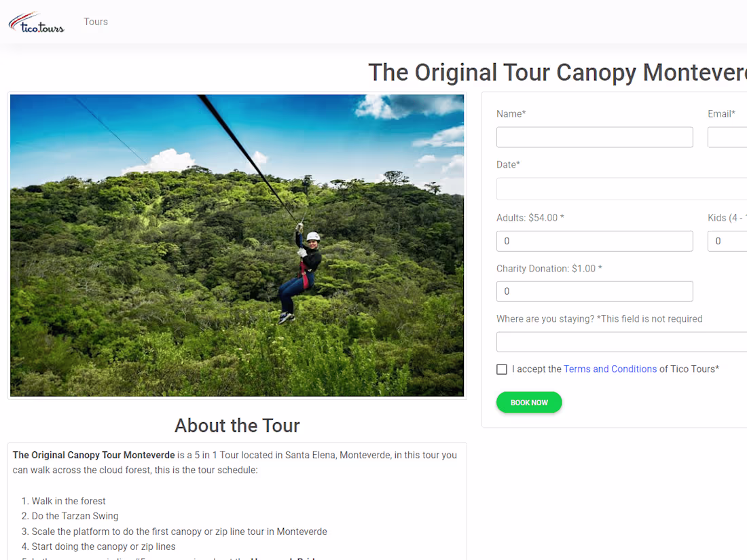This screenshot has height=560, width=747.
Task: Click the Charity Donation: $1.00 label
Action: click(x=549, y=269)
